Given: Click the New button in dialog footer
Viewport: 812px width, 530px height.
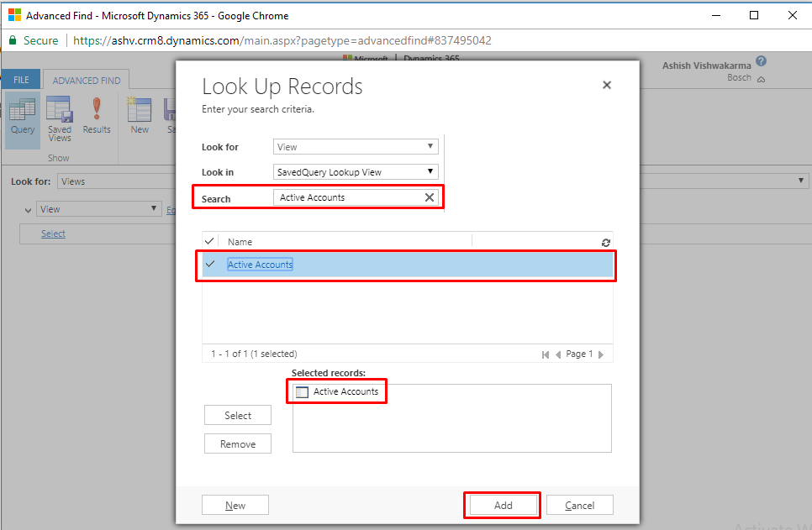Looking at the screenshot, I should (235, 505).
